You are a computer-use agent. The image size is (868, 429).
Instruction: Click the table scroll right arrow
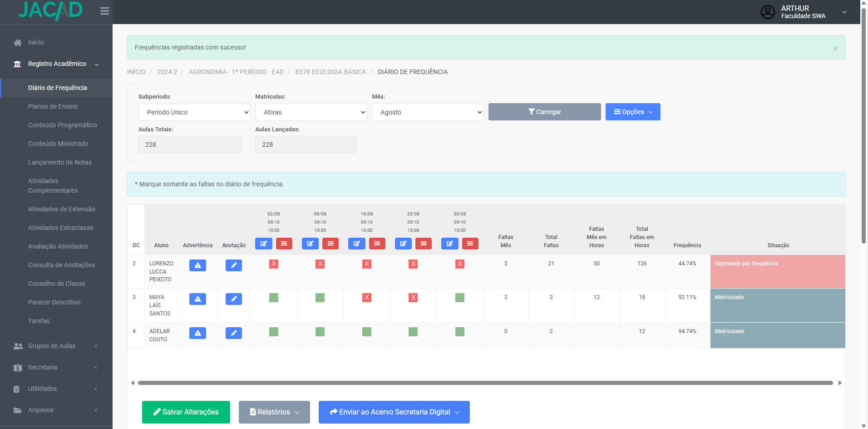(840, 383)
